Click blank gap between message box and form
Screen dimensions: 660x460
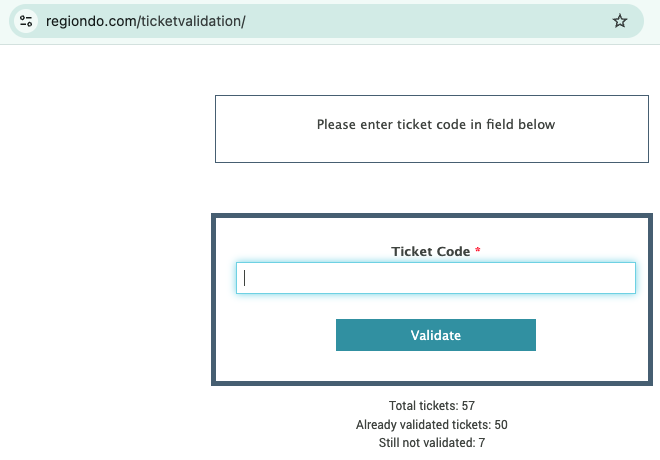(431, 188)
